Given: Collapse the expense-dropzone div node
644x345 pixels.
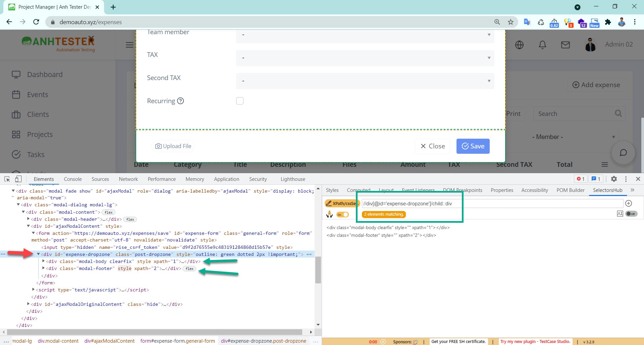Looking at the screenshot, I should [x=38, y=254].
